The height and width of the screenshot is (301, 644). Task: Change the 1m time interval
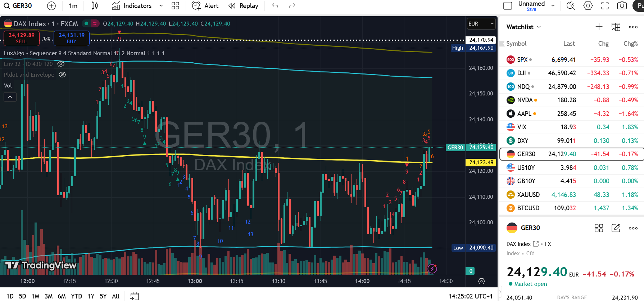point(73,6)
